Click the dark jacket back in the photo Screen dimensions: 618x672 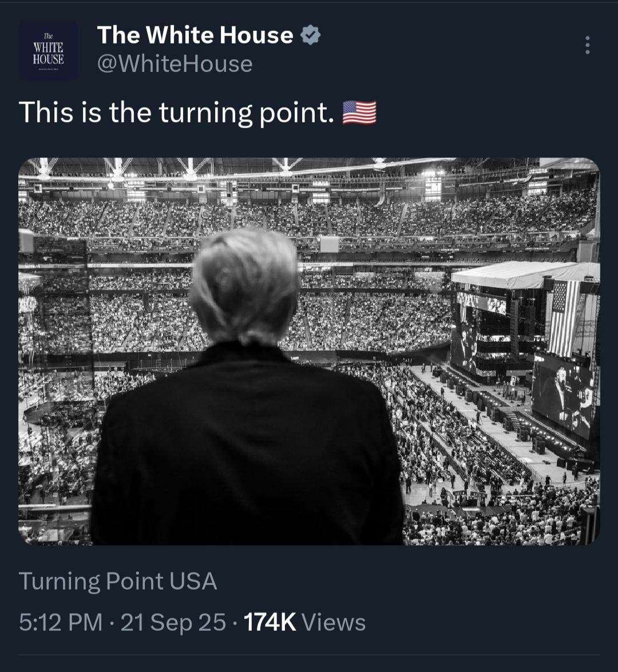coord(246,446)
